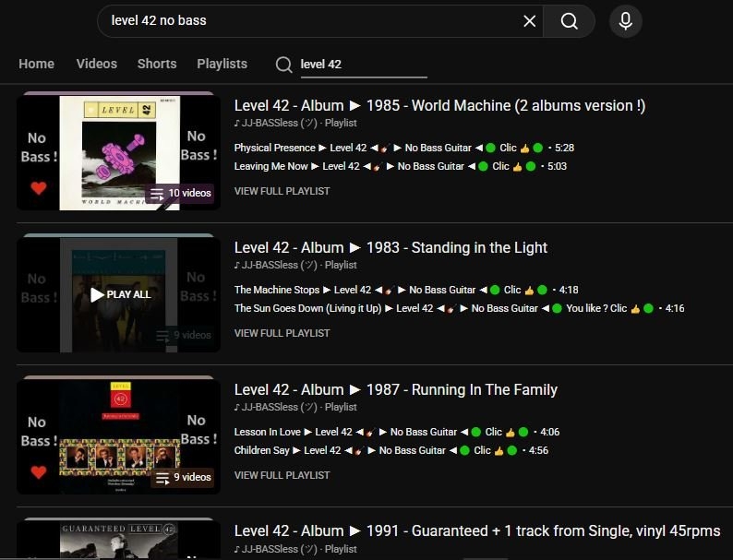Viewport: 733px width, 560px height.
Task: Open JJ-BASSless channel under Standing in the Light
Action: [279, 265]
